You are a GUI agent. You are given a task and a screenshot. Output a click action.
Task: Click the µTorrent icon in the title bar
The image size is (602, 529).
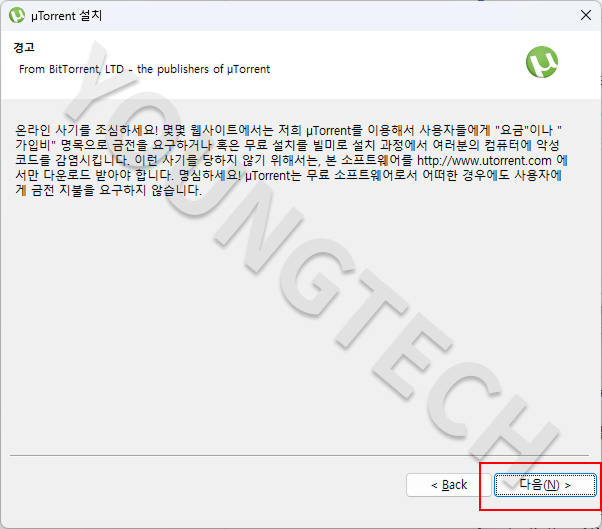coord(17,15)
